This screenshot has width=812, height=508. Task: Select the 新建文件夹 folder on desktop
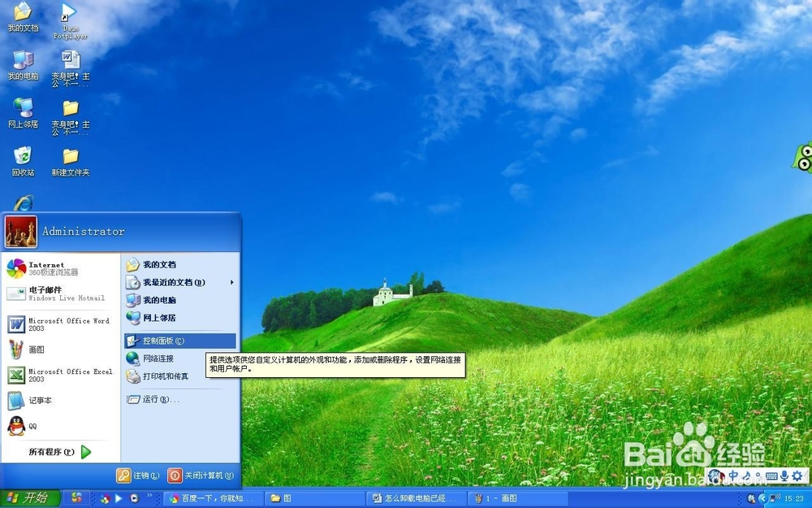click(x=71, y=163)
